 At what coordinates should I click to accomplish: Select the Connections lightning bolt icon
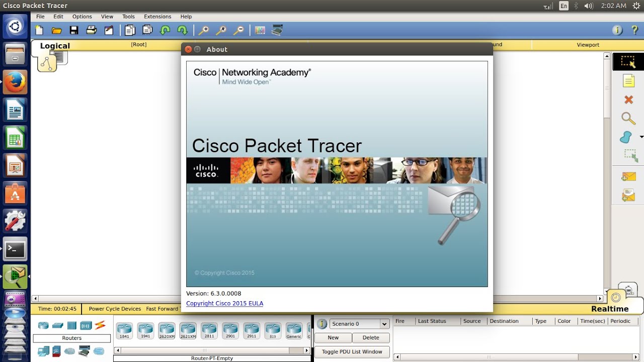click(100, 325)
